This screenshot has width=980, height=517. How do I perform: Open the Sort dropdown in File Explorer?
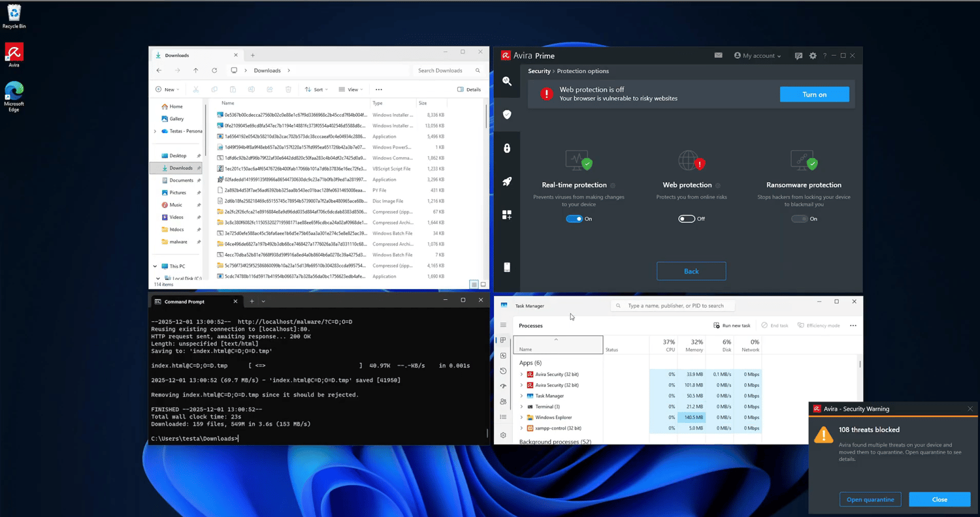pos(316,89)
